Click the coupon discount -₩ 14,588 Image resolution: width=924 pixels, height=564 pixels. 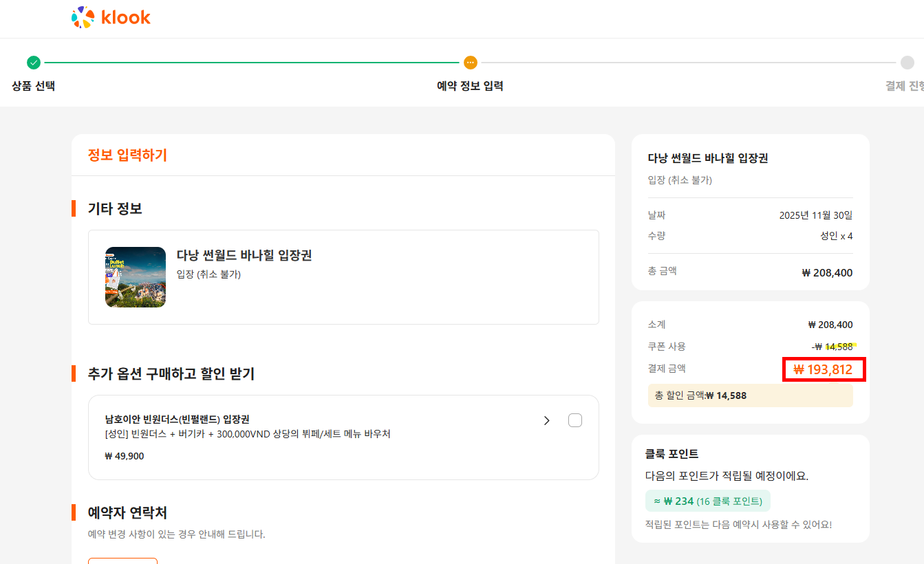[832, 347]
